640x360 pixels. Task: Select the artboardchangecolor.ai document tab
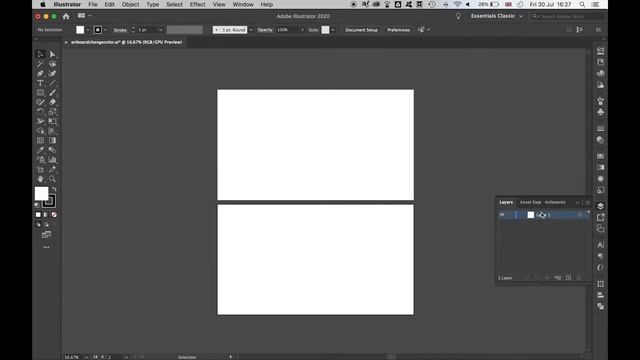tap(126, 42)
